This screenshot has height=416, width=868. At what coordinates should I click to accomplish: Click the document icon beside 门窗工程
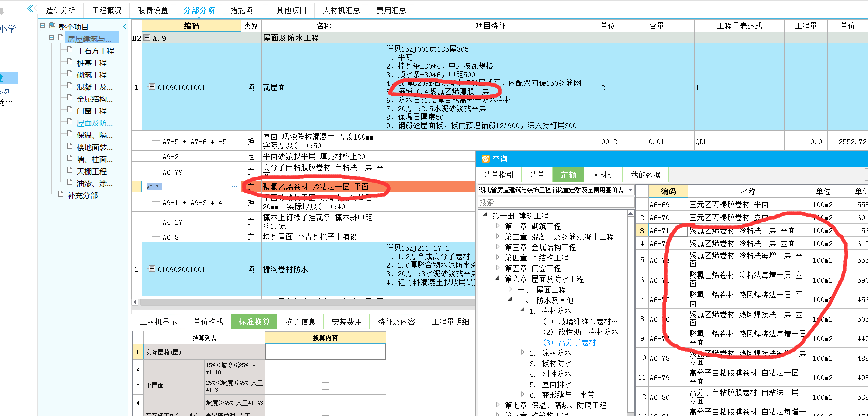coord(70,109)
